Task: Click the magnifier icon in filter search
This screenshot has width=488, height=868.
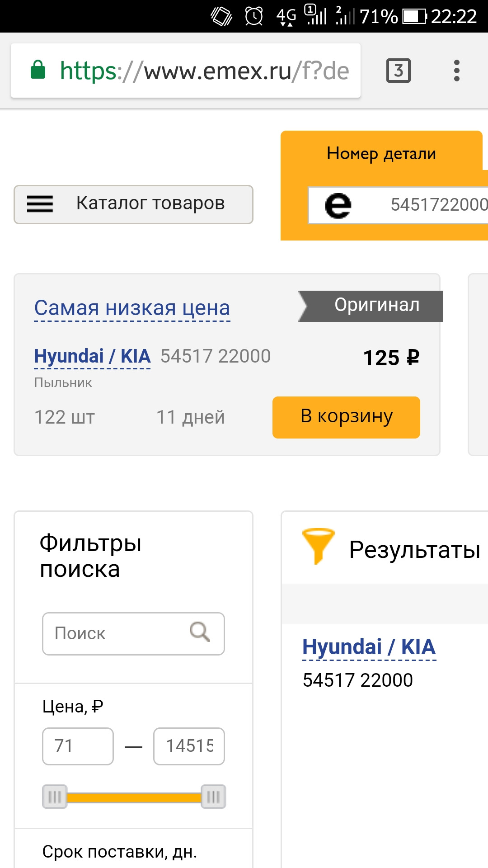Action: pyautogui.click(x=200, y=632)
